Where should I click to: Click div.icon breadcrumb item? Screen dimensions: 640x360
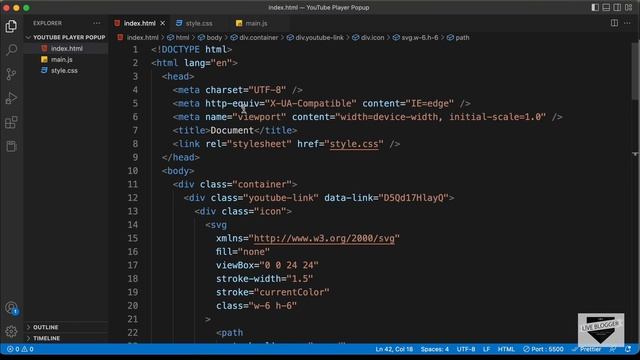tap(368, 37)
